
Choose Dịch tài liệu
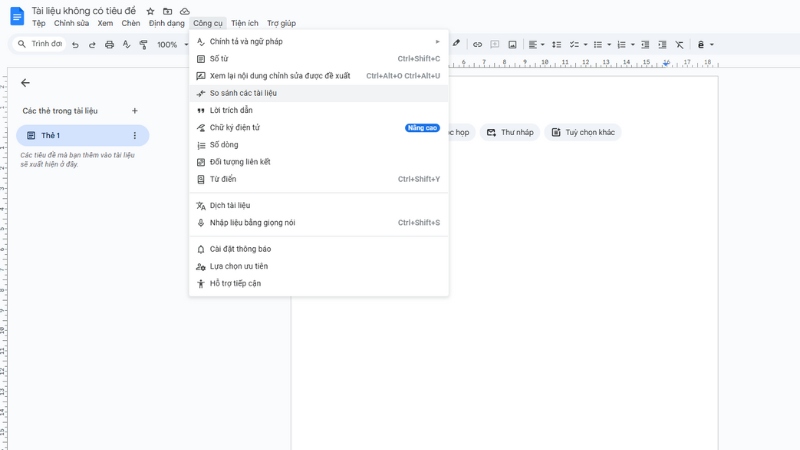[319, 206]
